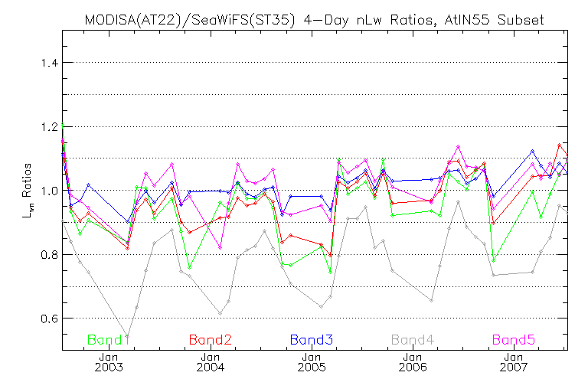Click the green Band1 legend label
This screenshot has height=392, width=588.
point(109,340)
